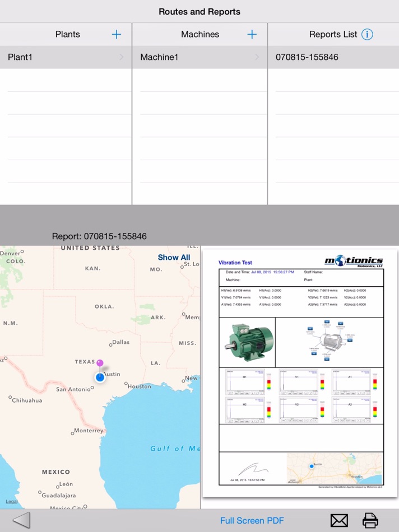Add a new plant with plus icon
The image size is (399, 532).
[117, 34]
